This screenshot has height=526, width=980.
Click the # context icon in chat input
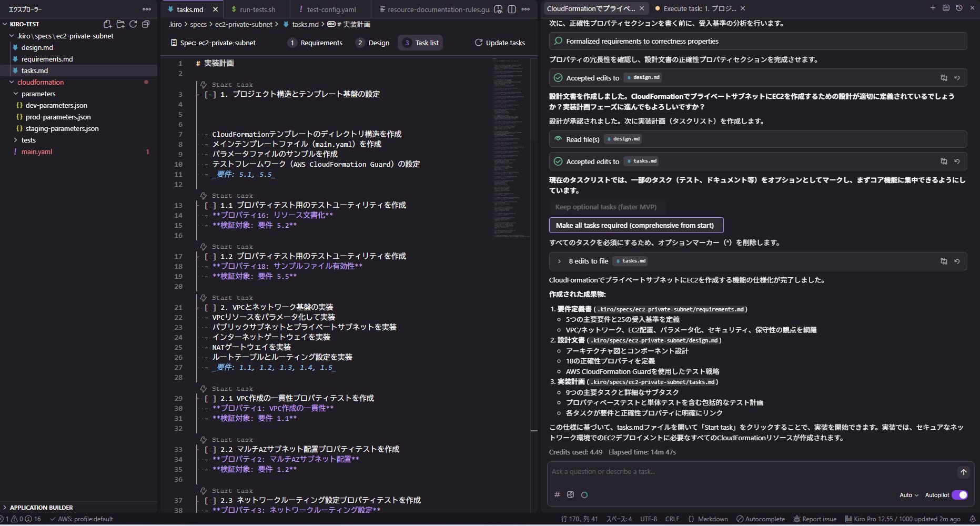pyautogui.click(x=557, y=494)
